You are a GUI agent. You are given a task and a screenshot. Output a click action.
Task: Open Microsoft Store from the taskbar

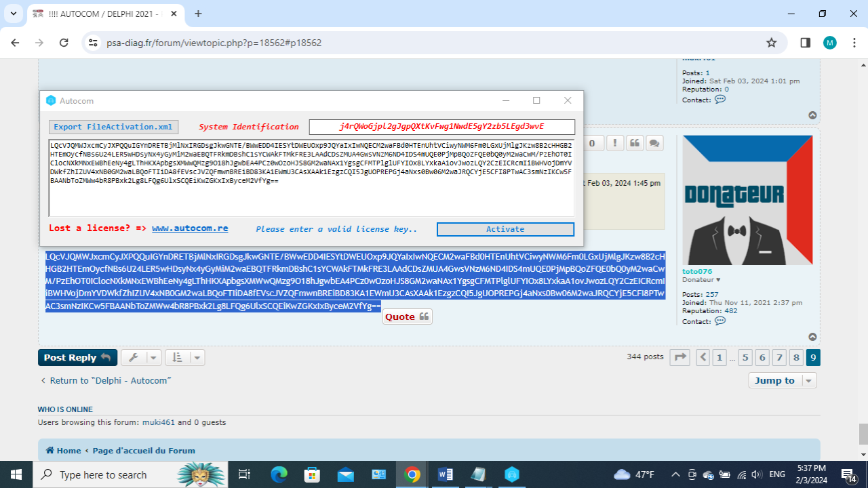[x=312, y=474]
